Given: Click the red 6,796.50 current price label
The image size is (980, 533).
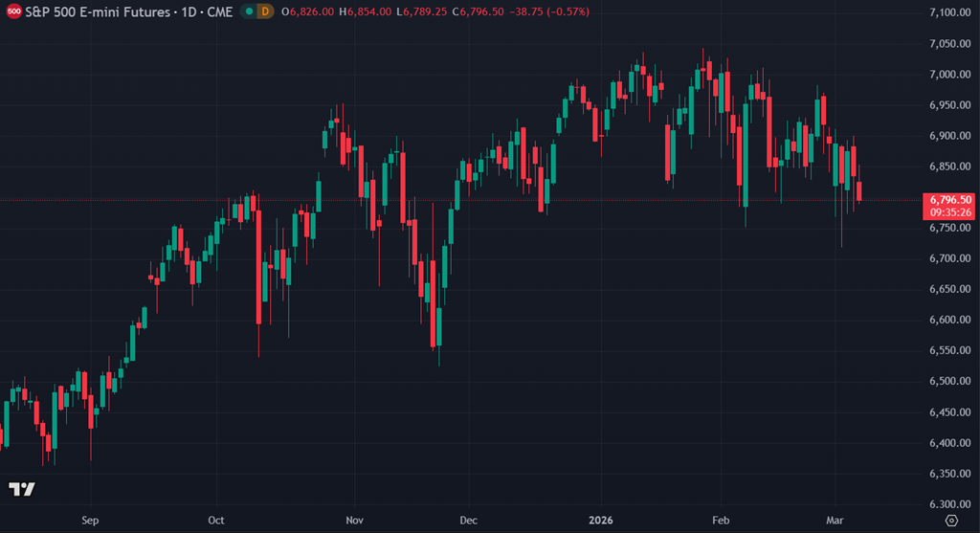Looking at the screenshot, I should [947, 199].
